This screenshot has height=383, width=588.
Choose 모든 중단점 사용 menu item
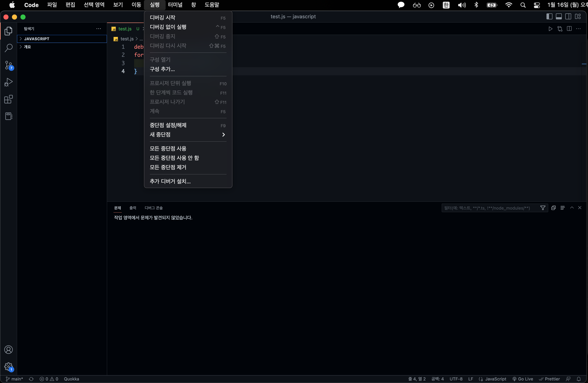pos(188,148)
